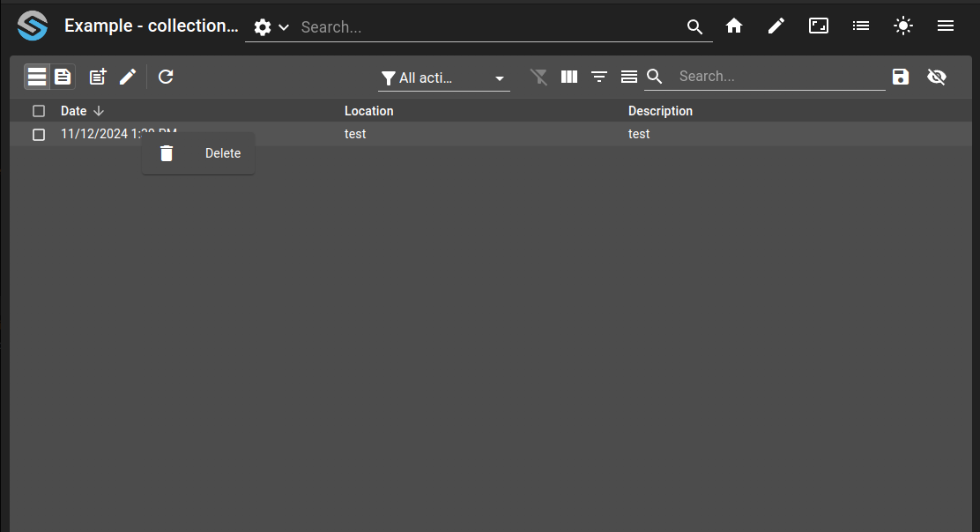Open the sort/filter lines icon

[x=599, y=77]
